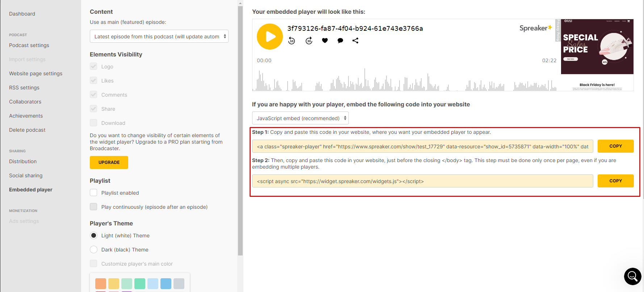Click the forward 30 seconds icon

[x=309, y=41]
